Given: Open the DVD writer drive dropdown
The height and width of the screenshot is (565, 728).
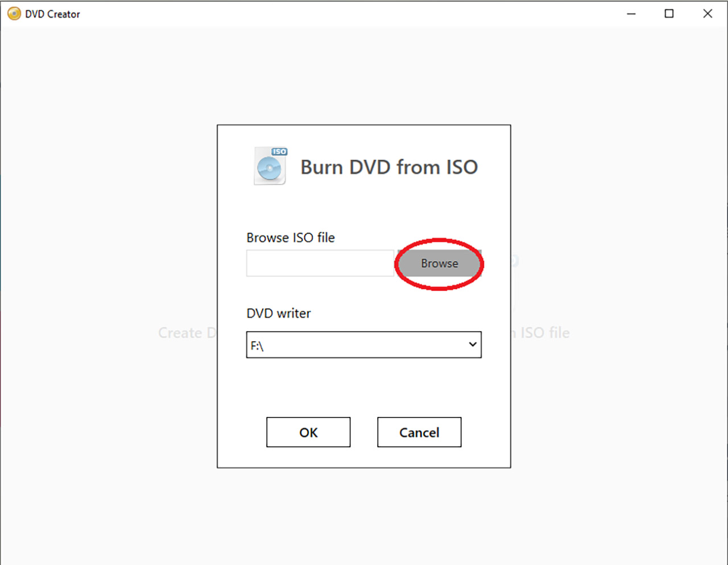Looking at the screenshot, I should [364, 345].
